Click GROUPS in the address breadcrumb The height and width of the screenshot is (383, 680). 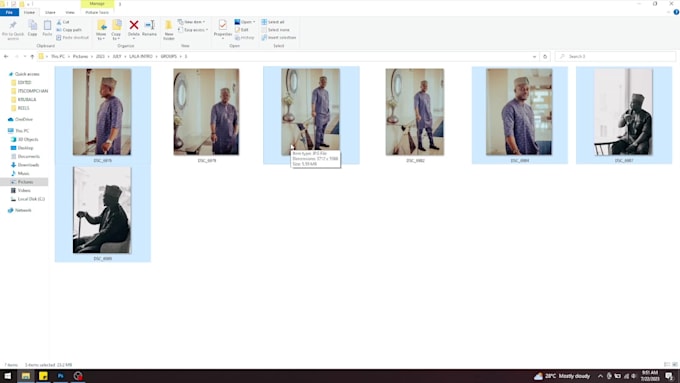(169, 56)
